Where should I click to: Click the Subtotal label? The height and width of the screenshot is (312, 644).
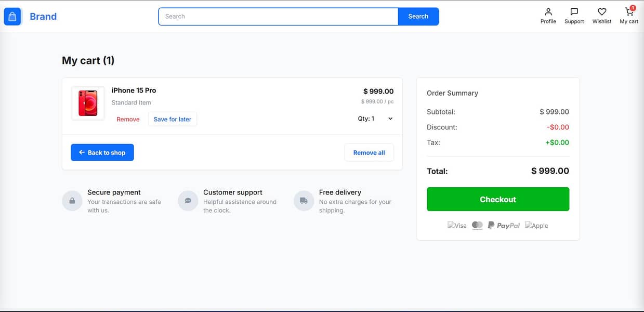click(x=441, y=112)
